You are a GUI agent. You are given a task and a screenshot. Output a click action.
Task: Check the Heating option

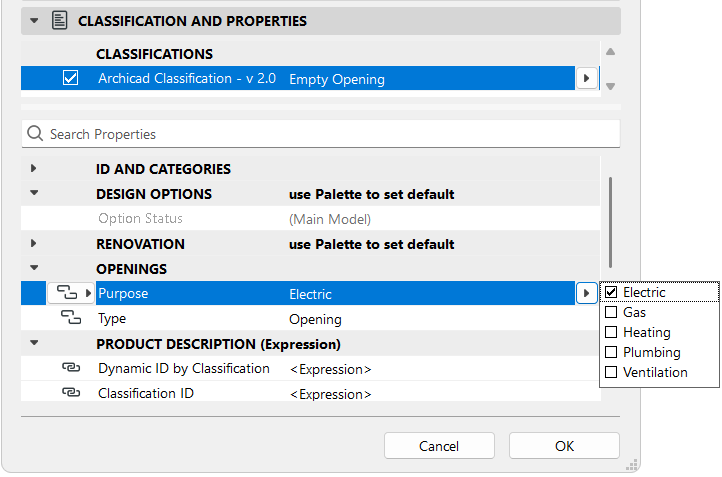coord(611,332)
